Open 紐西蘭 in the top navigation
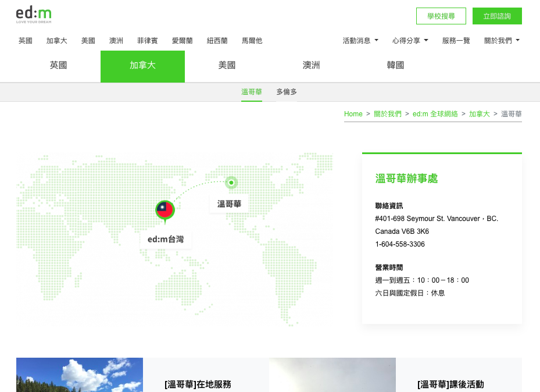 click(217, 41)
